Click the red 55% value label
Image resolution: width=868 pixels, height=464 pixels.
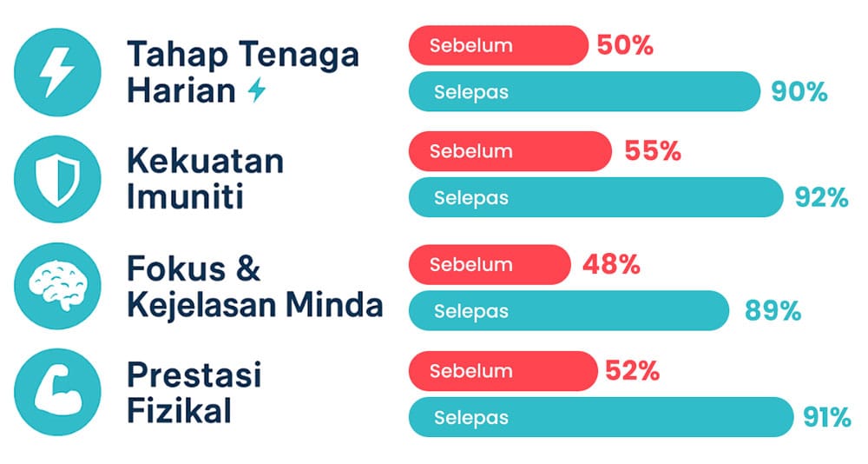click(x=652, y=151)
